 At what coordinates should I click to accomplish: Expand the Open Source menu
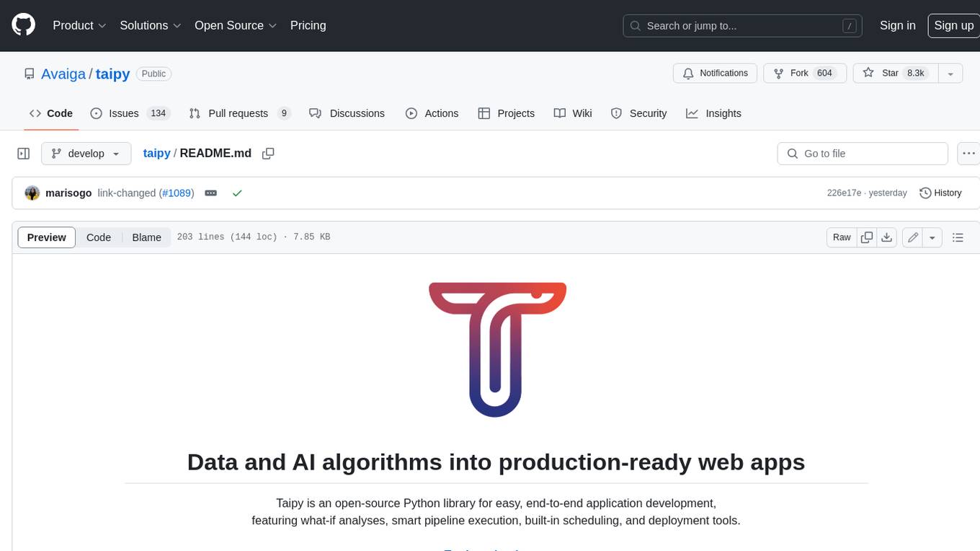pos(236,25)
